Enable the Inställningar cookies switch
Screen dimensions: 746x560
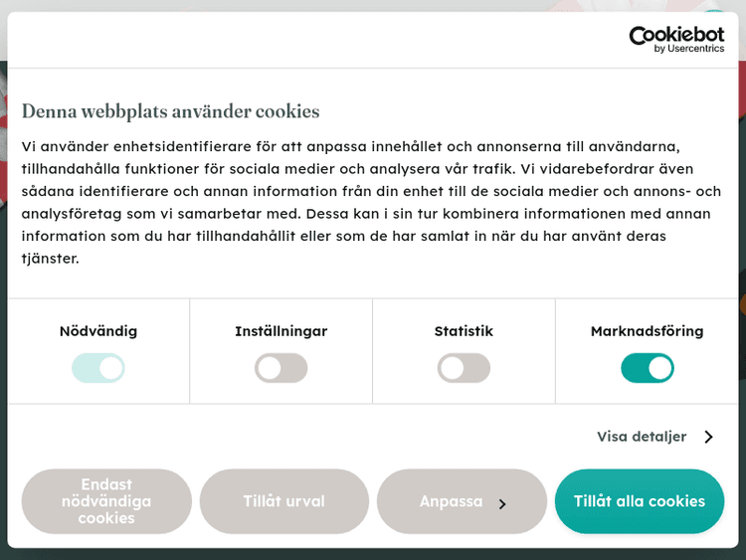coord(281,368)
